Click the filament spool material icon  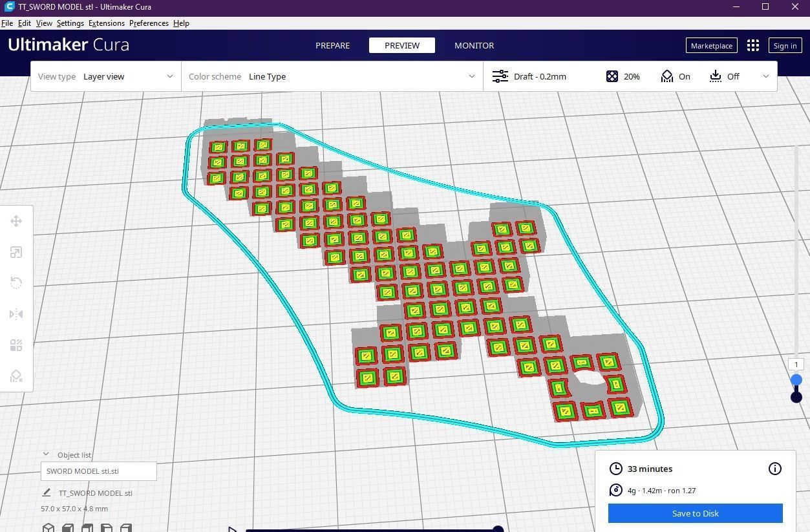(x=616, y=490)
